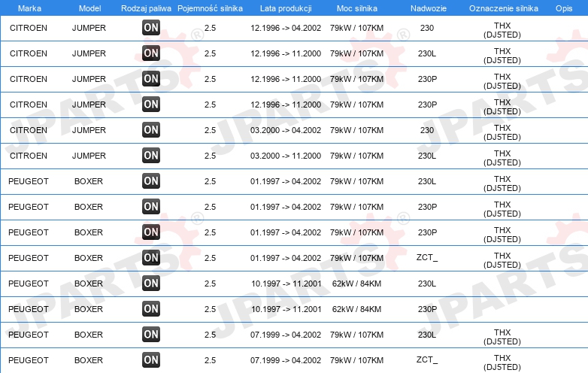This screenshot has height=373, width=588.
Task: Click the Opis column header
Action: click(564, 8)
